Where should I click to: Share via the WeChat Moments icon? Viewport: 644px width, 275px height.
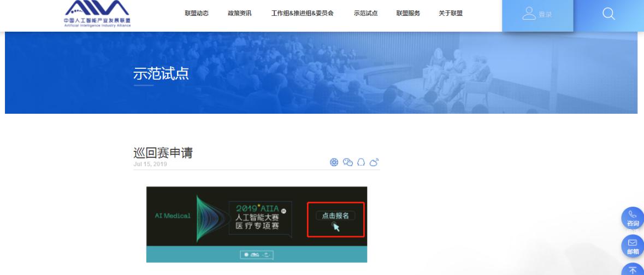point(334,162)
